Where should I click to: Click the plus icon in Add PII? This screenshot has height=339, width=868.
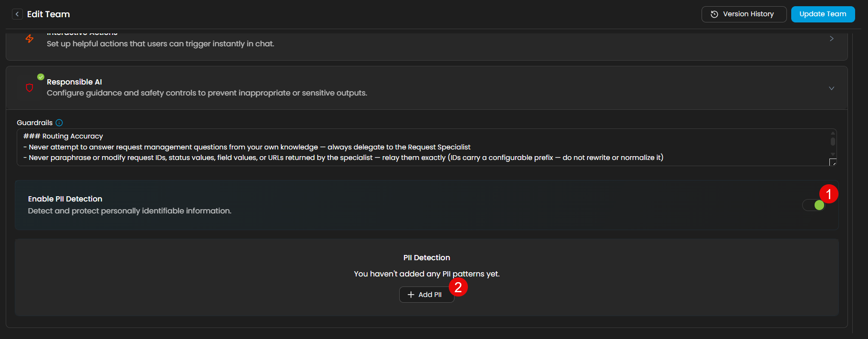point(411,295)
